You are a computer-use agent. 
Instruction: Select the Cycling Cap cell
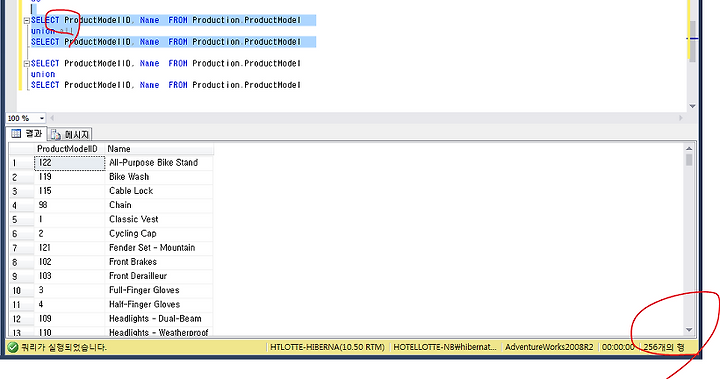pos(159,234)
